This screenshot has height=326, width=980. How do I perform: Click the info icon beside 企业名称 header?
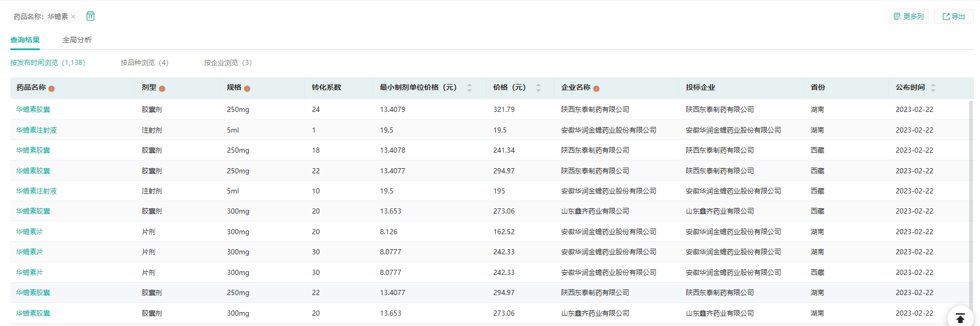[596, 89]
